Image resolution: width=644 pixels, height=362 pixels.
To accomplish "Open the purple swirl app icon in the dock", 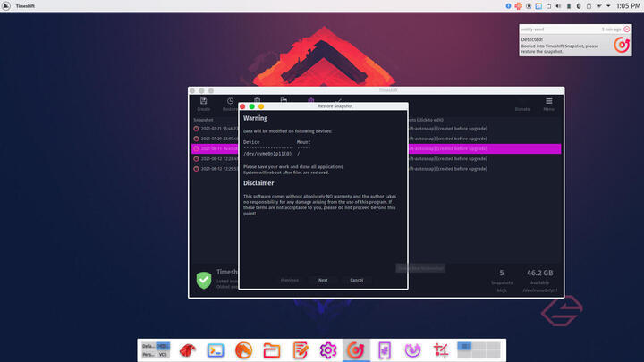I will (x=412, y=350).
